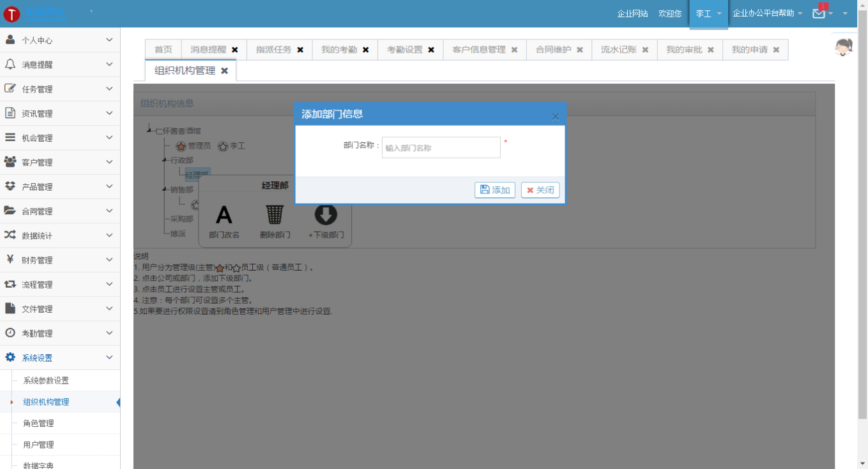Close the 组织机构管理 tab
Image resolution: width=868 pixels, height=469 pixels.
coord(224,71)
